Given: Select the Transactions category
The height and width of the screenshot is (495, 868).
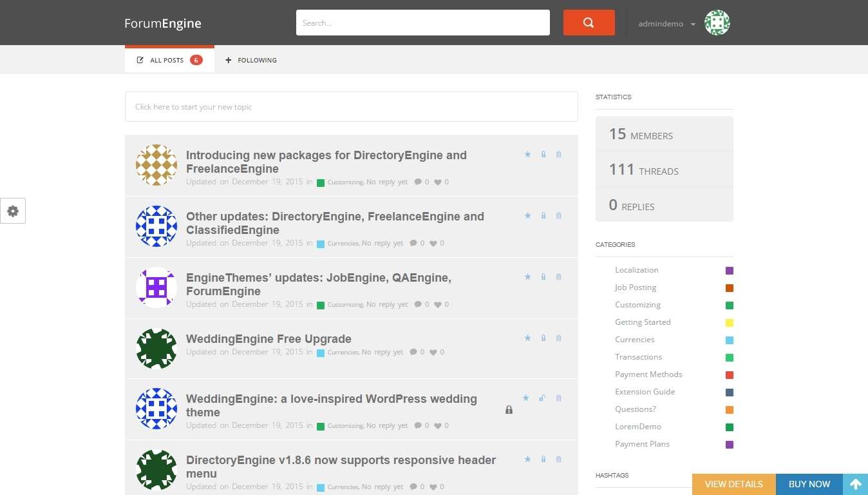Looking at the screenshot, I should point(638,357).
